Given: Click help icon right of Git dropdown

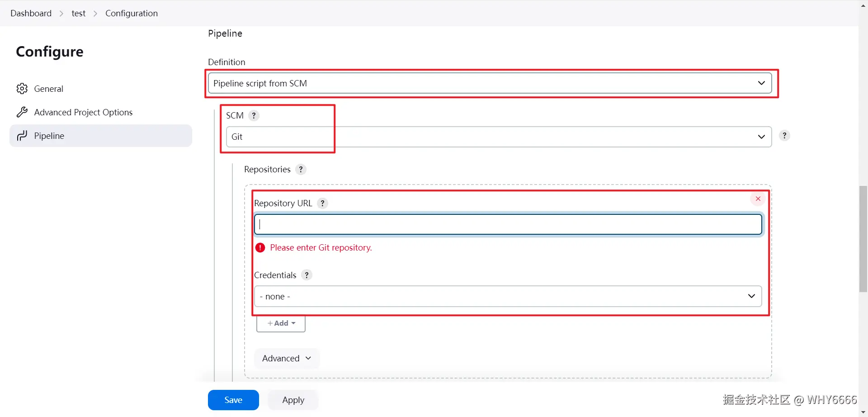Looking at the screenshot, I should click(784, 136).
